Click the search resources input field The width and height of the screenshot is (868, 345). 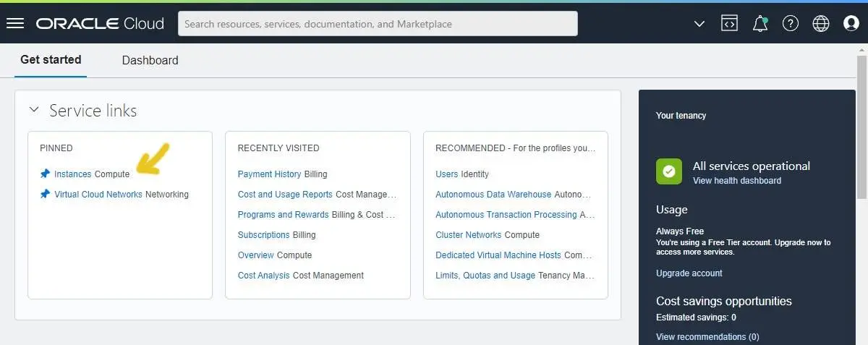tap(378, 24)
